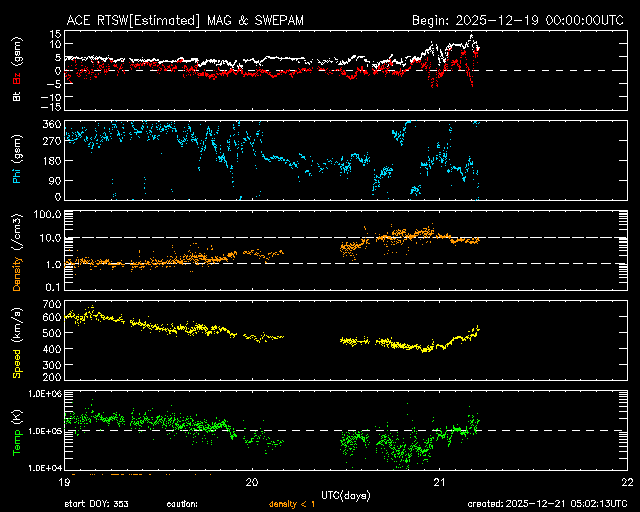Click the Begin 2025-12-19 timestamp text
Image resolution: width=640 pixels, height=512 pixels.
tap(518, 19)
